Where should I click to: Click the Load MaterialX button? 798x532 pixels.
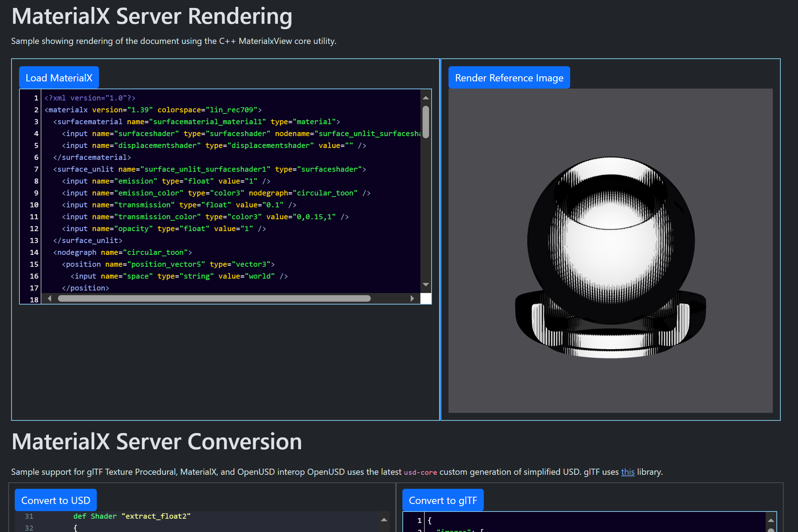coord(59,78)
